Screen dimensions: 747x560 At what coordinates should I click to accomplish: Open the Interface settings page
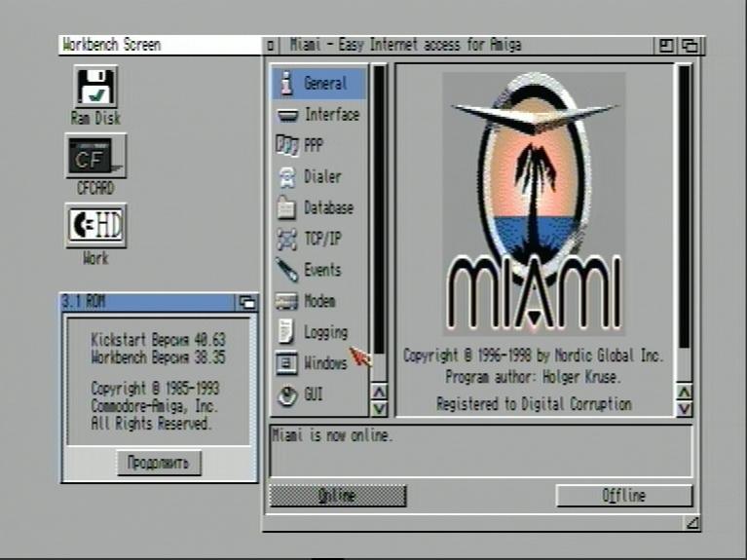(319, 115)
